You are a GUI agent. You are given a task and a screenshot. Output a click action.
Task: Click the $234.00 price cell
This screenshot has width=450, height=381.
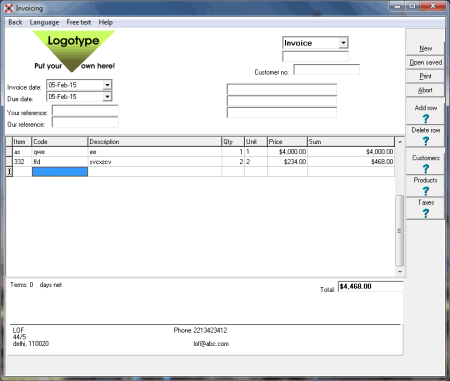[287, 162]
